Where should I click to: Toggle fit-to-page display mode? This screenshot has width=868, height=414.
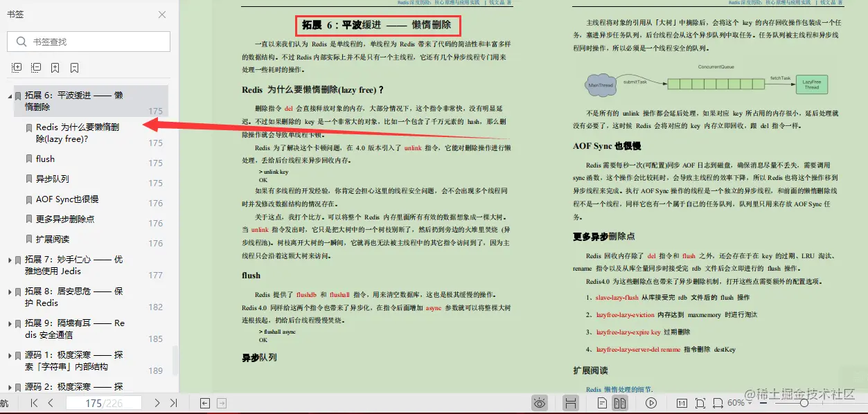pyautogui.click(x=700, y=402)
